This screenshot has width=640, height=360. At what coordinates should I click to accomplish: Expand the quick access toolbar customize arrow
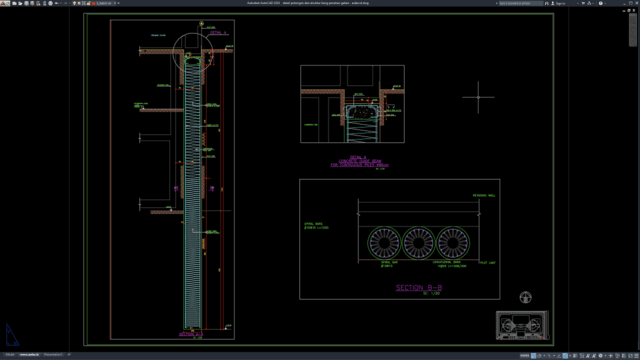[119, 3]
